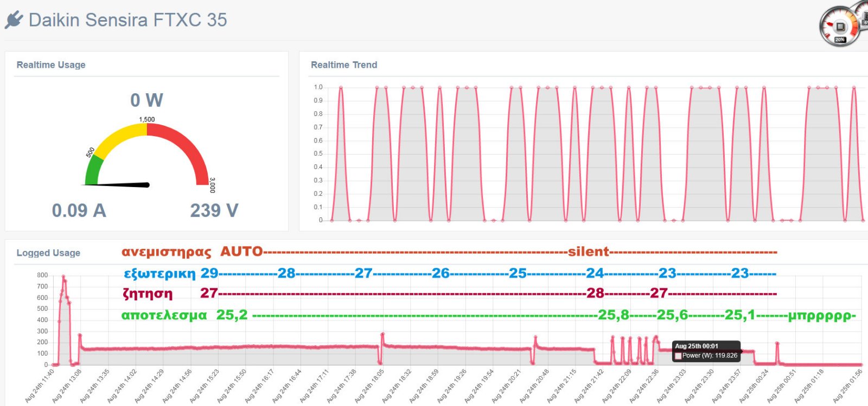Click the Power (W): 119.826 tooltip value
868x406 pixels.
710,356
